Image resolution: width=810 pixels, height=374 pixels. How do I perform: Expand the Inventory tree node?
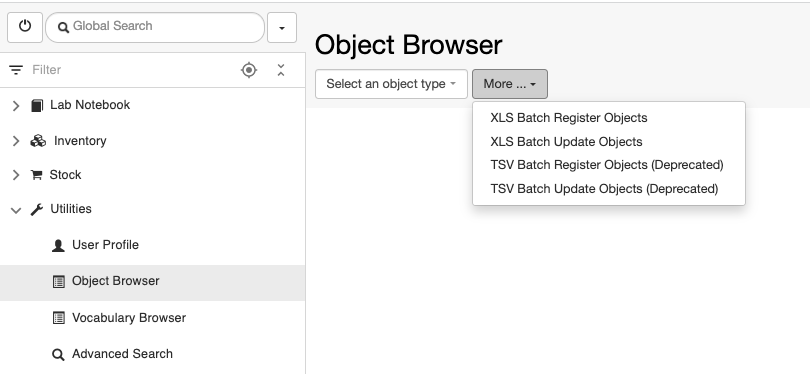(x=16, y=141)
